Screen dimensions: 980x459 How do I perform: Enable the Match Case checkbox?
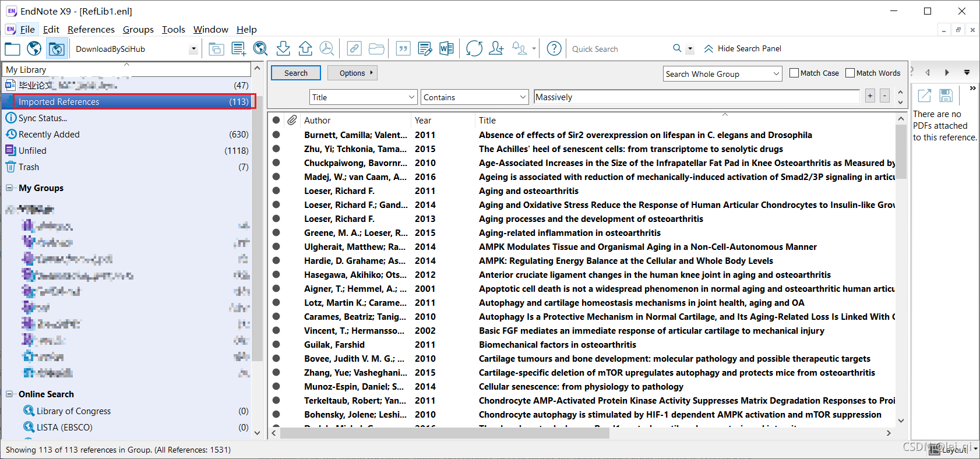click(x=794, y=73)
